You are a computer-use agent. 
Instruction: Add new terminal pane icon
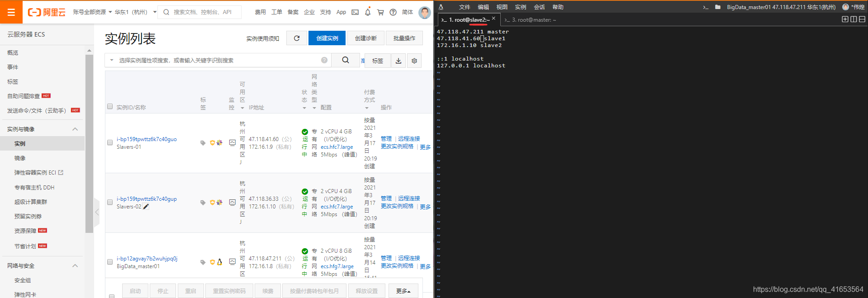(844, 19)
